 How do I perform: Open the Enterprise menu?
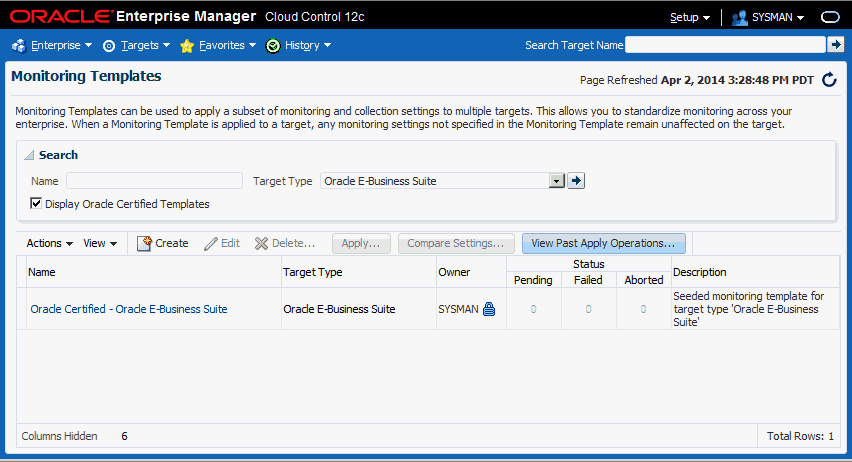(x=61, y=46)
